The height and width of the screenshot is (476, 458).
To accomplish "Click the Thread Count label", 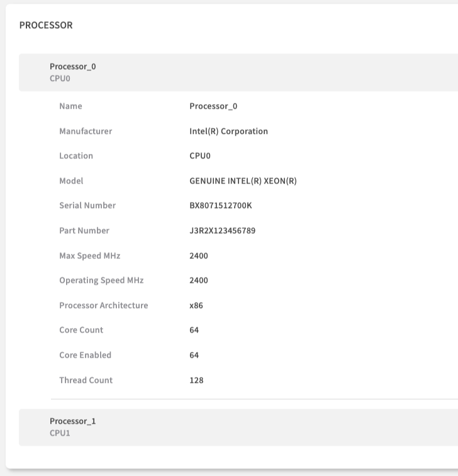I will pos(86,380).
